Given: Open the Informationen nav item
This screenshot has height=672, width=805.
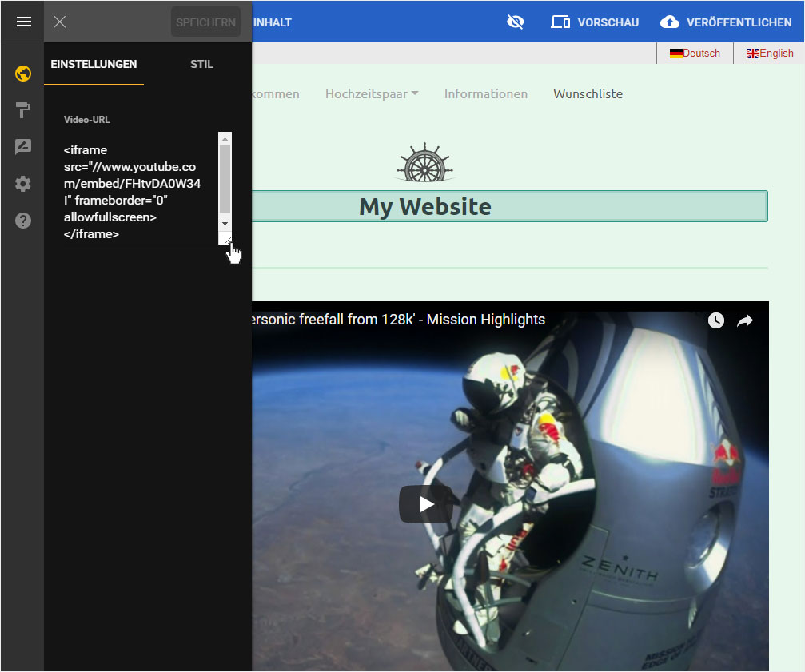Looking at the screenshot, I should 486,93.
